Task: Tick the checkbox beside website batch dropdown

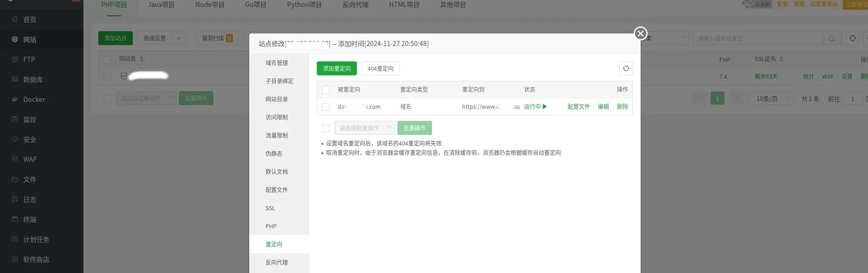Action: [x=107, y=99]
